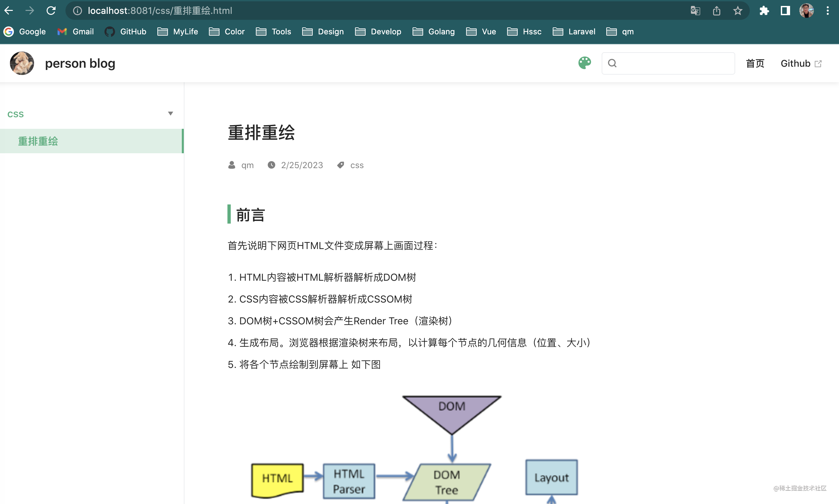Click the person blog site title
Viewport: 839px width, 504px height.
[80, 63]
